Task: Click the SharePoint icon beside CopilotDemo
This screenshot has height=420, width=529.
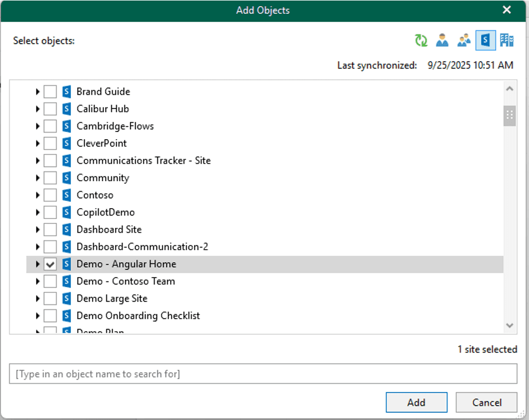Action: click(67, 212)
